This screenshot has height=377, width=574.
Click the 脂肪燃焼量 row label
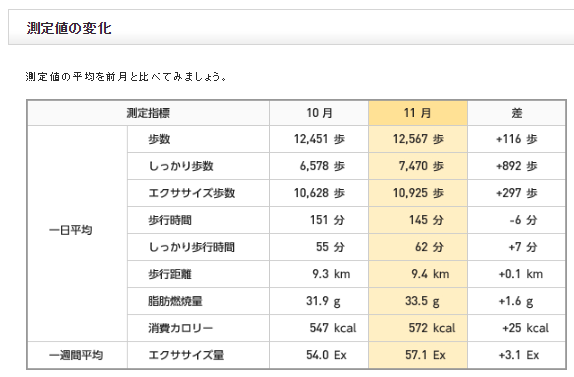point(175,301)
